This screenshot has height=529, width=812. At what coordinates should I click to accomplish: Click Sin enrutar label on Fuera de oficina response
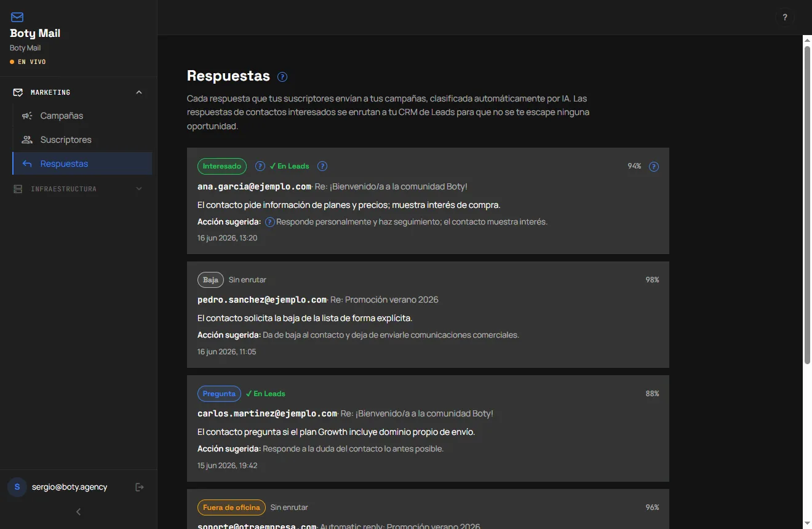[289, 507]
